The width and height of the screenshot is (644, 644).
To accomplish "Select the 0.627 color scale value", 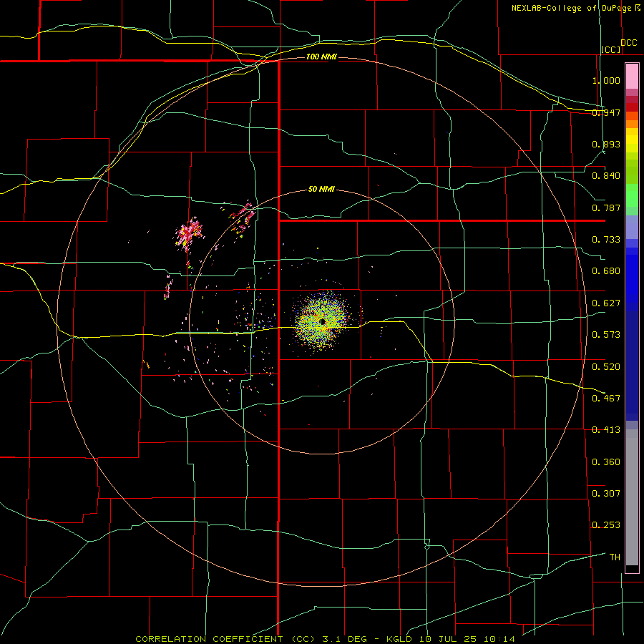I will click(x=606, y=303).
